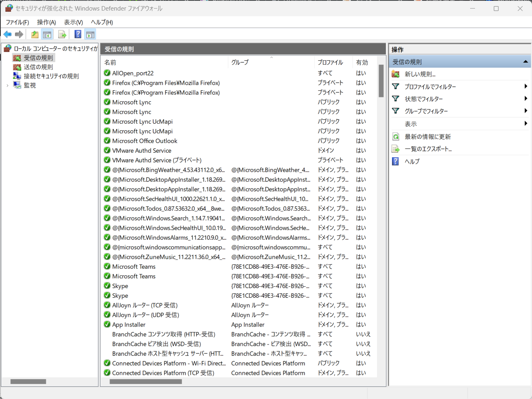
Task: Click the export list toolbar icon
Action: tap(62, 35)
